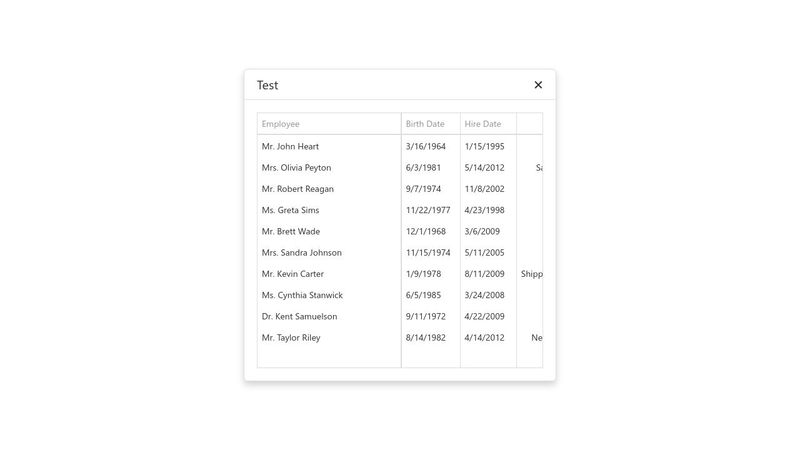Image resolution: width=800 pixels, height=450 pixels.
Task: Click the partially visible Shipp cell
Action: [x=530, y=274]
